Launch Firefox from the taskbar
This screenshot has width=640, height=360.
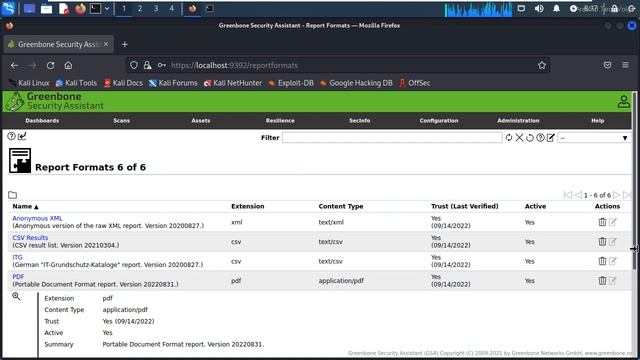[80, 8]
